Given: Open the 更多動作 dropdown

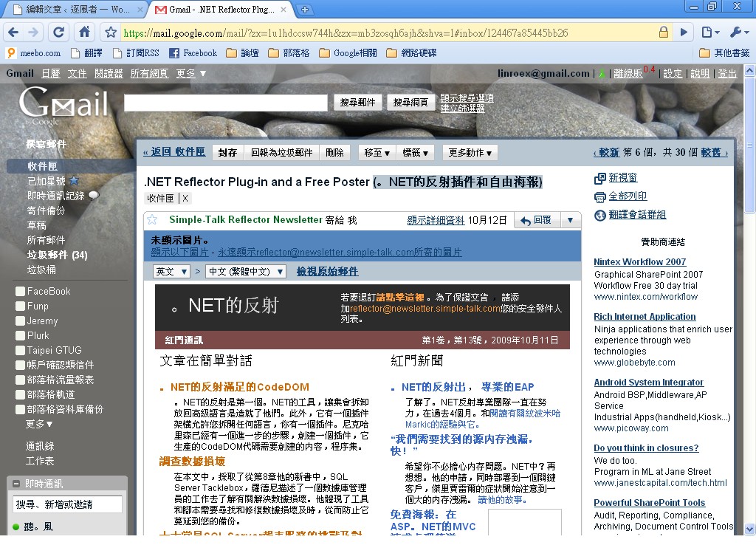Looking at the screenshot, I should [470, 152].
